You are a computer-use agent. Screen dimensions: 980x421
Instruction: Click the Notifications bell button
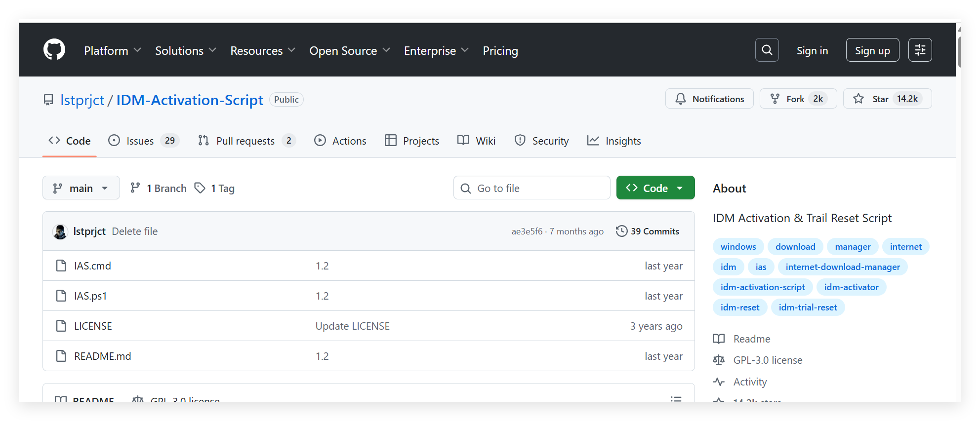coord(709,99)
